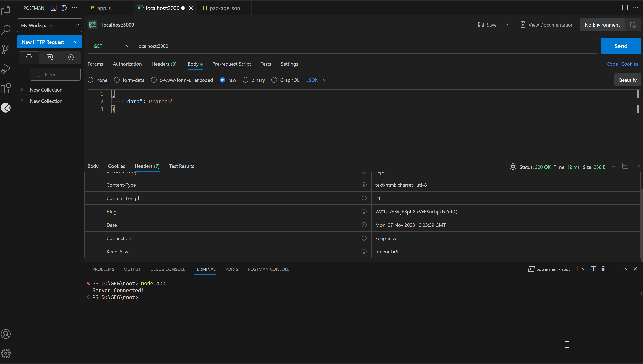Open request history with clock icon

click(70, 58)
